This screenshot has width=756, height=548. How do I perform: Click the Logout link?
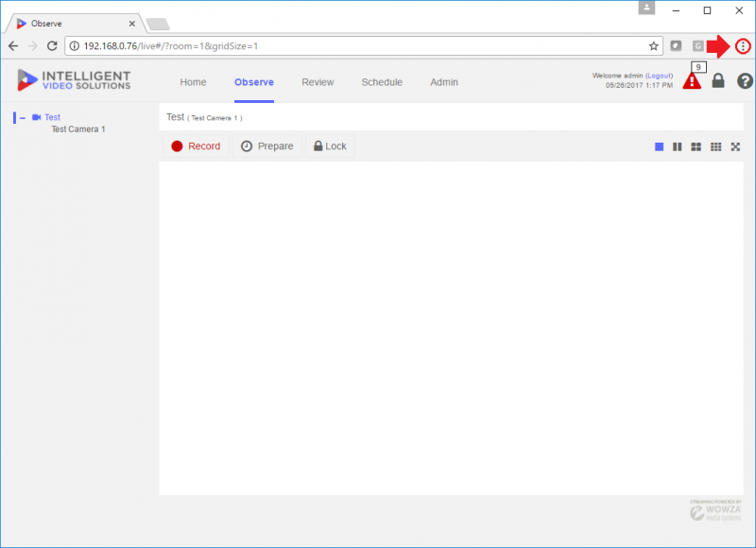coord(659,76)
